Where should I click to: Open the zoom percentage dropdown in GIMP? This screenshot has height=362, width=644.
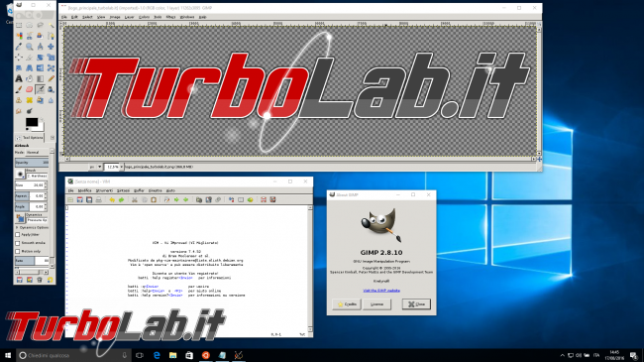122,167
